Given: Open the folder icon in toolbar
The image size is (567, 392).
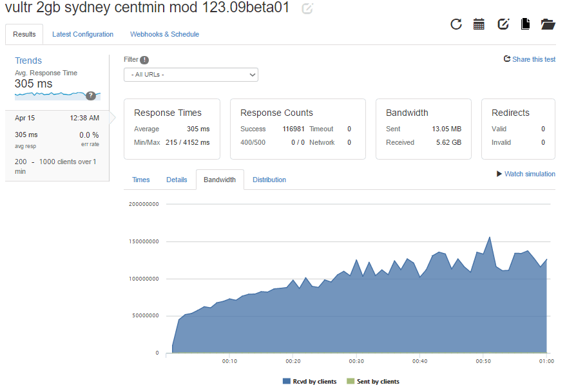Looking at the screenshot, I should point(548,24).
